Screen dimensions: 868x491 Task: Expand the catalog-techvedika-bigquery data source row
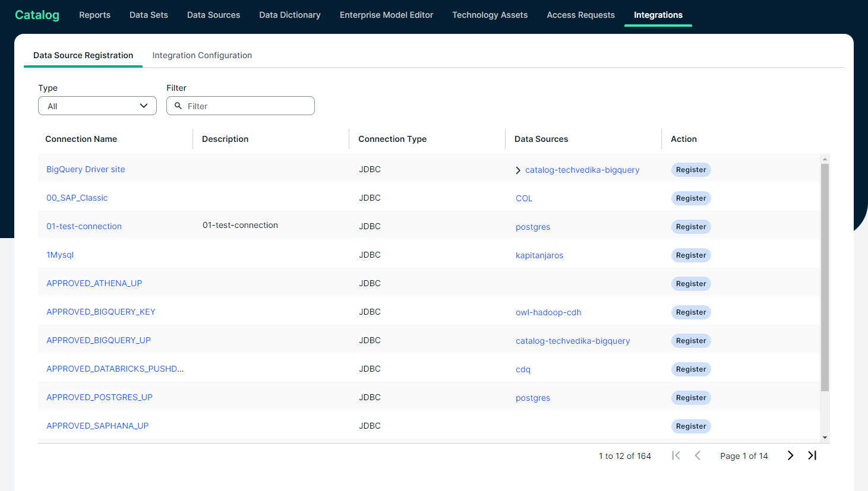(x=518, y=170)
